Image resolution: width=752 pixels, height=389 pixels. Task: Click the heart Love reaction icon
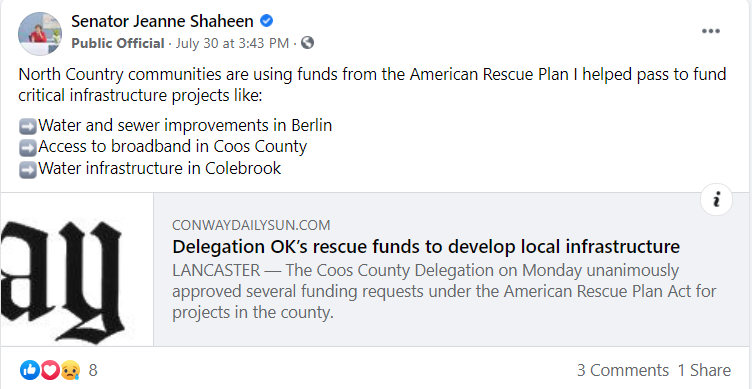(x=50, y=370)
